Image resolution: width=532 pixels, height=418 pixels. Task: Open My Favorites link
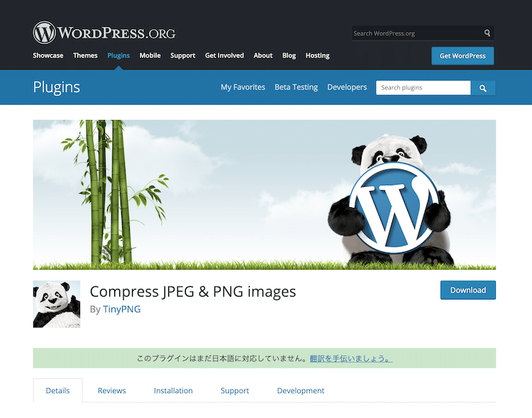243,87
